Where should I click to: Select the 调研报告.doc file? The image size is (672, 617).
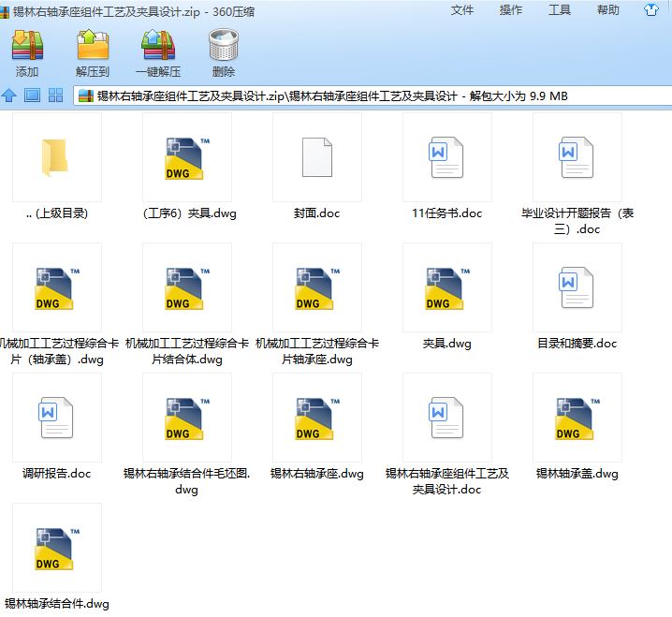56,418
